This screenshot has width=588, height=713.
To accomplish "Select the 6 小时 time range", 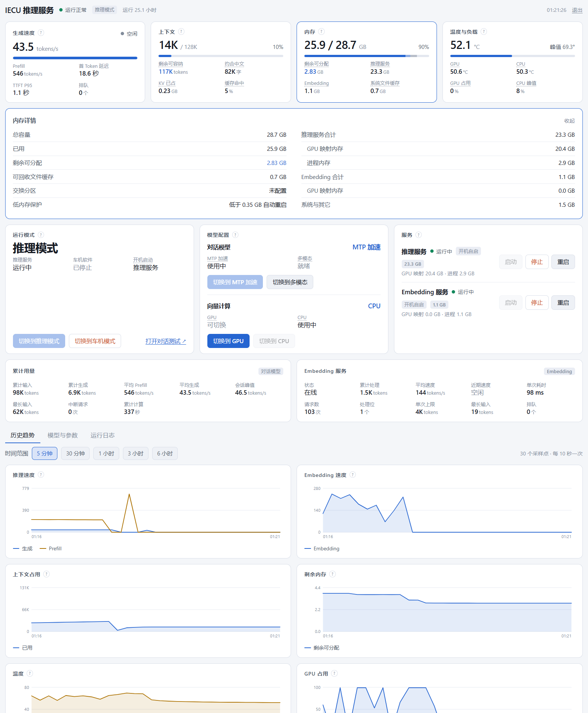I will click(x=165, y=454).
